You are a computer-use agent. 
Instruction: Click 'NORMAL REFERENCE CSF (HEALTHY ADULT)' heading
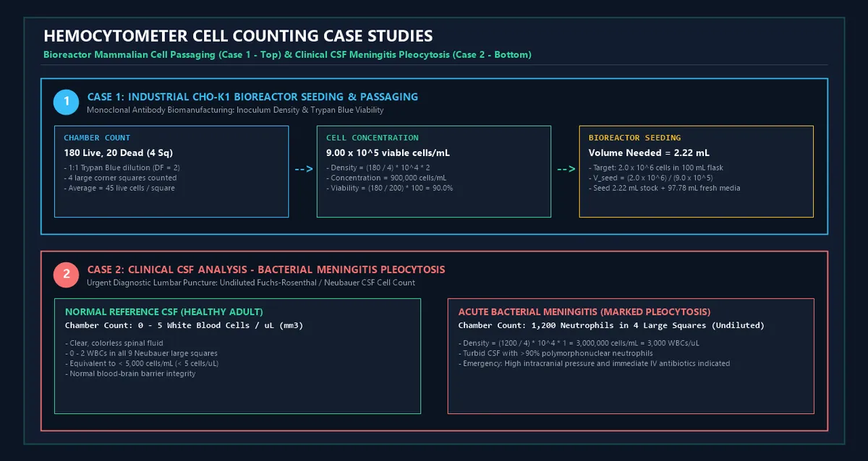[x=164, y=312]
